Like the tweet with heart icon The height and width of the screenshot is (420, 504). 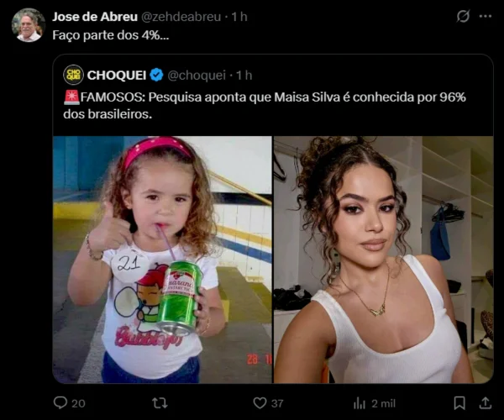pyautogui.click(x=260, y=403)
